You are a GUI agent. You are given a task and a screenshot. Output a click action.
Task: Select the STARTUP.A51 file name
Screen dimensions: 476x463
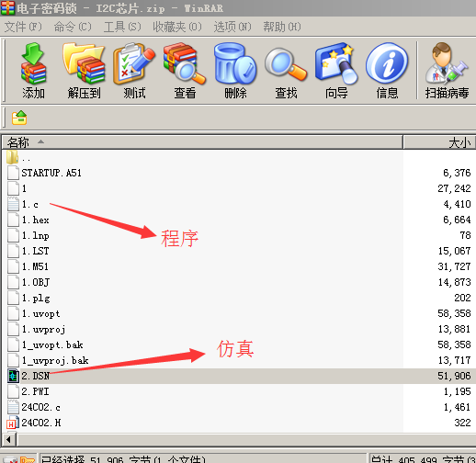[x=51, y=173]
